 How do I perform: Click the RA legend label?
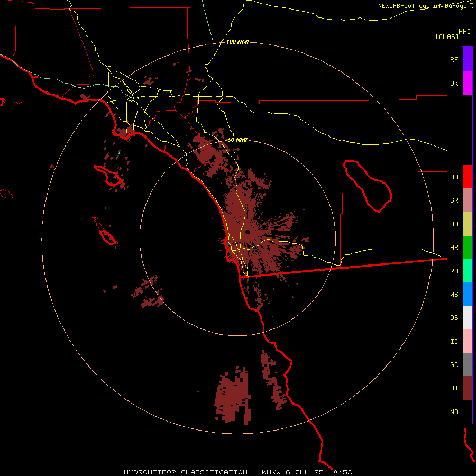coord(454,271)
